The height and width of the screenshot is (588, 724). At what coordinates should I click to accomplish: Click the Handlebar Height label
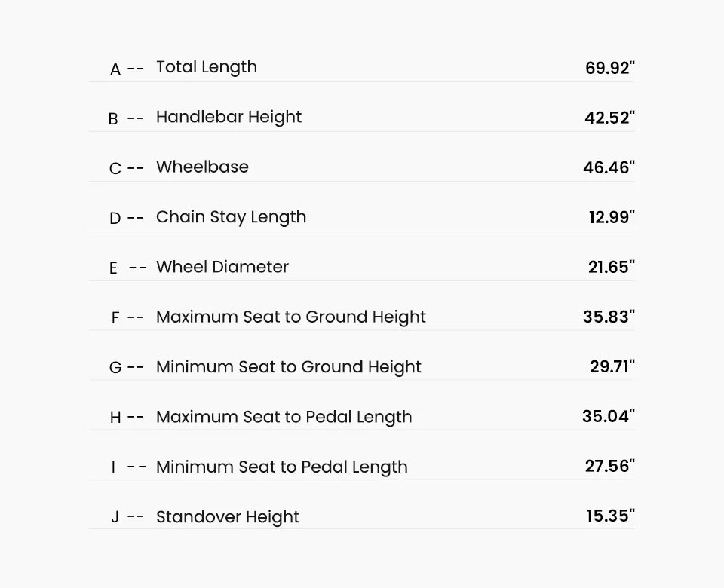tap(229, 118)
